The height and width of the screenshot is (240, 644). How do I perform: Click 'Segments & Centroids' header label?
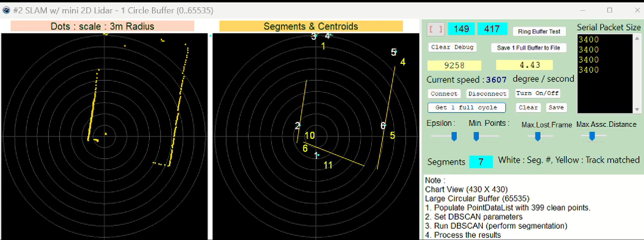pos(311,26)
